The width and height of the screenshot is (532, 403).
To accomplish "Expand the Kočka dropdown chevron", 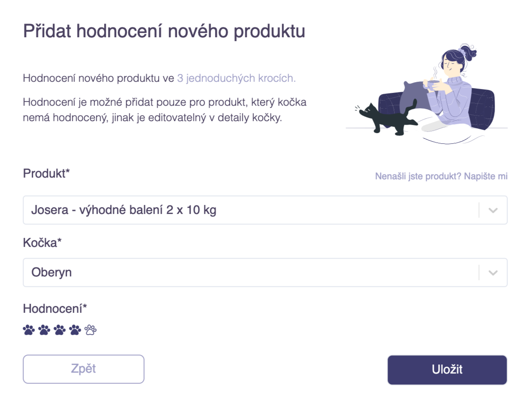I will point(493,273).
